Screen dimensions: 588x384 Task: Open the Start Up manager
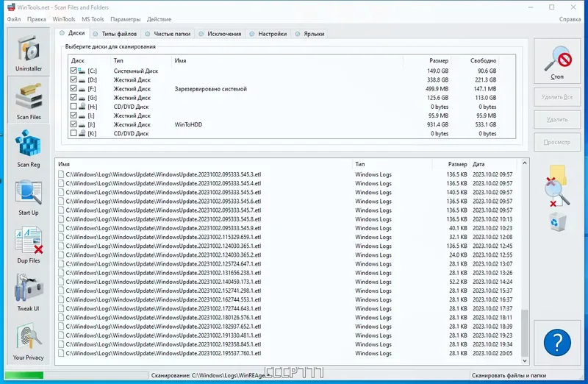click(x=29, y=196)
